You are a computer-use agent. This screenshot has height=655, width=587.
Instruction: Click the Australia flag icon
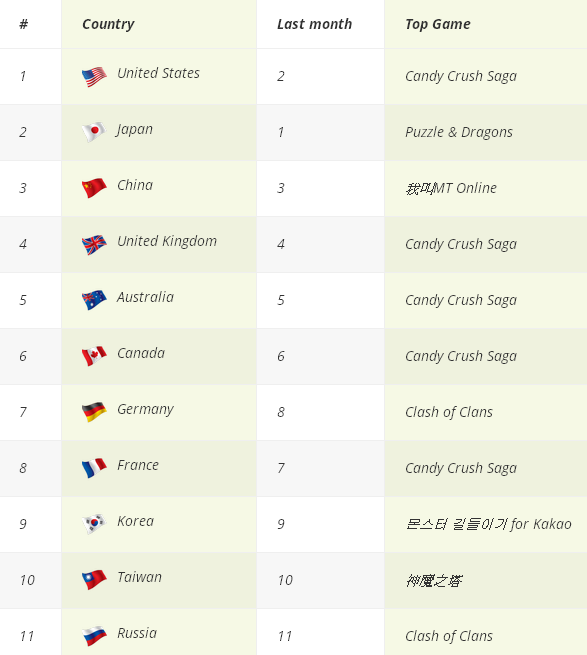pos(94,300)
